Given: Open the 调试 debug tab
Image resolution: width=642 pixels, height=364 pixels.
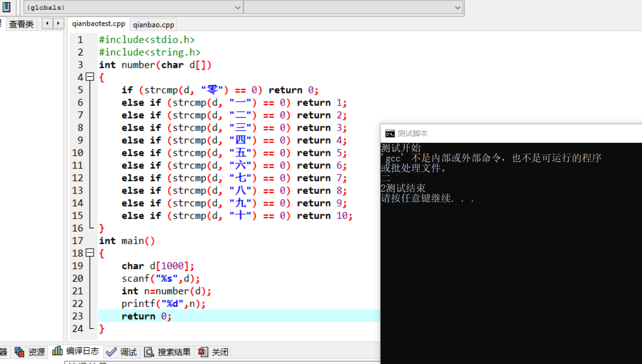Looking at the screenshot, I should [x=122, y=352].
